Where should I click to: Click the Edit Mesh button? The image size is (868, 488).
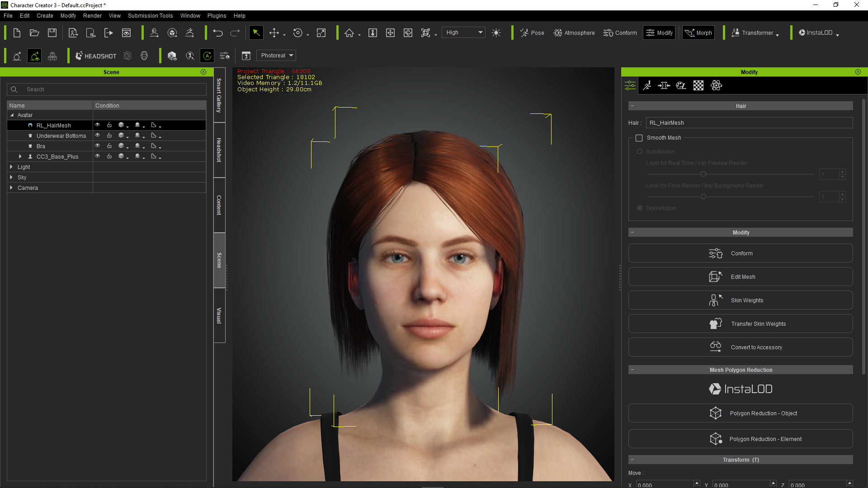tap(741, 277)
